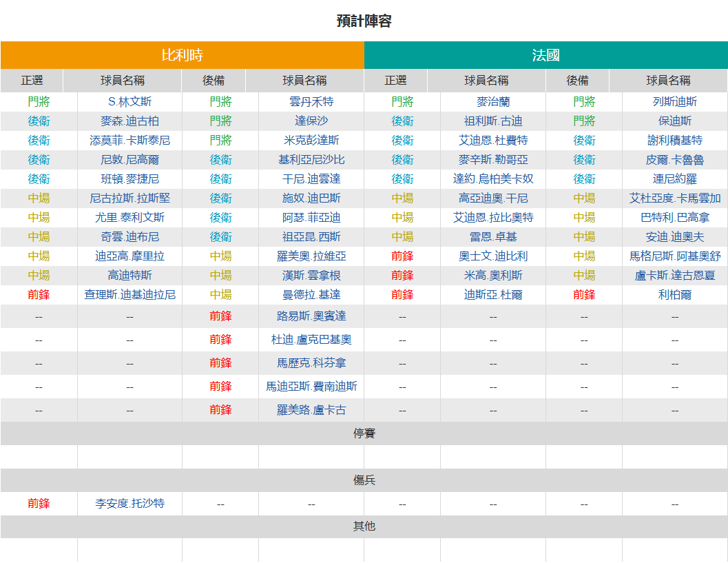Screen dimensions: 728x563
Task: Open forward 查理斯.迪基迪拉尼
Action: click(x=129, y=294)
